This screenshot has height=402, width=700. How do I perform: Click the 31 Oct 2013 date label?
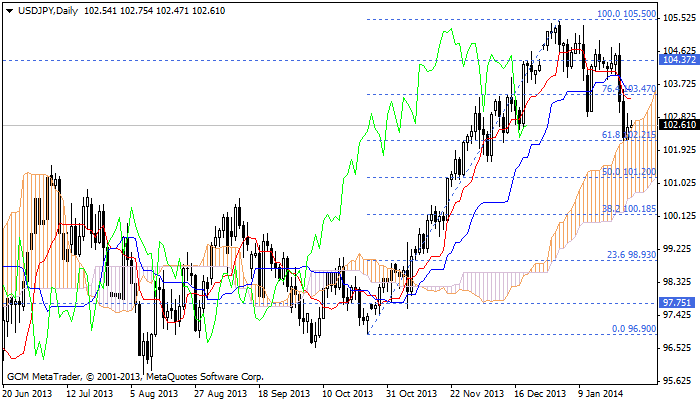[412, 394]
